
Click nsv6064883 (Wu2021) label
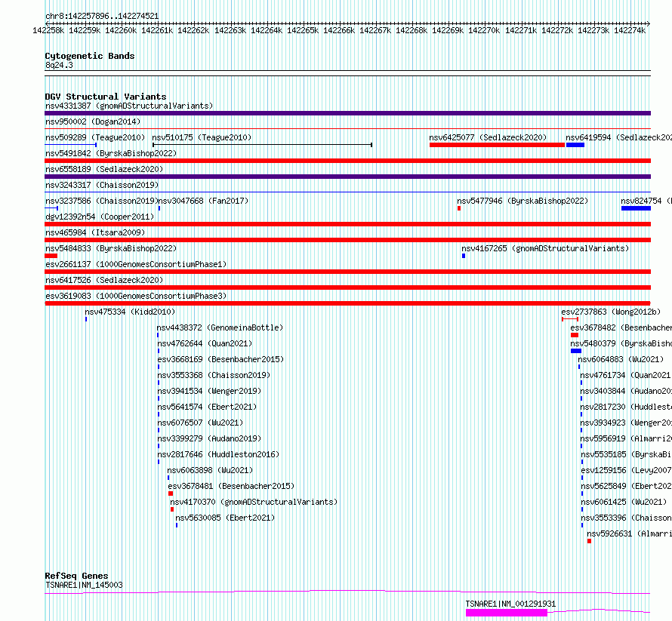click(621, 359)
